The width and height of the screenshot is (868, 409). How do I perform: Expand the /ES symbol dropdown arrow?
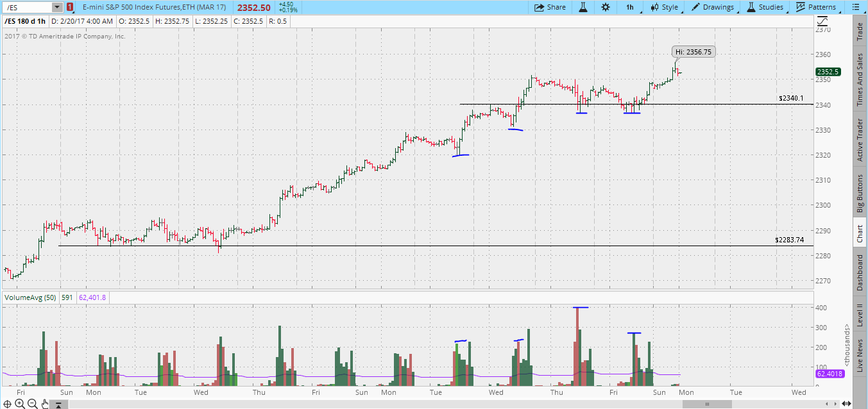coord(56,7)
